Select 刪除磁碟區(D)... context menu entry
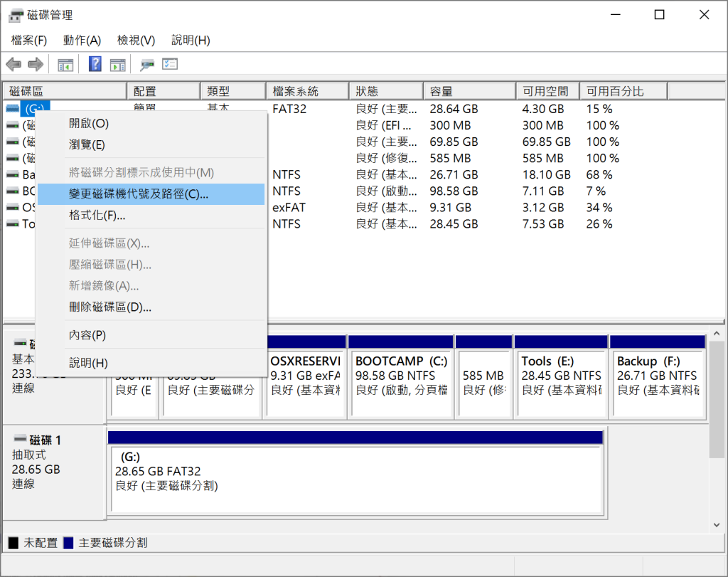 point(151,307)
